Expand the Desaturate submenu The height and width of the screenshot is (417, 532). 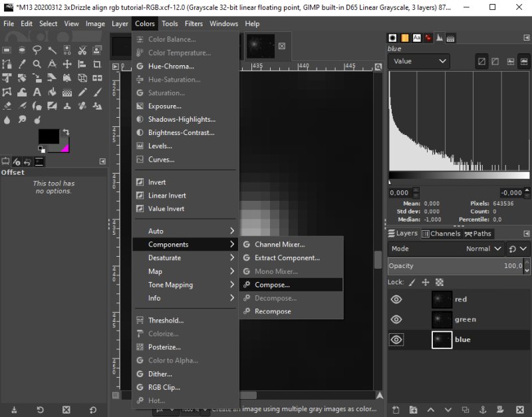pos(185,258)
